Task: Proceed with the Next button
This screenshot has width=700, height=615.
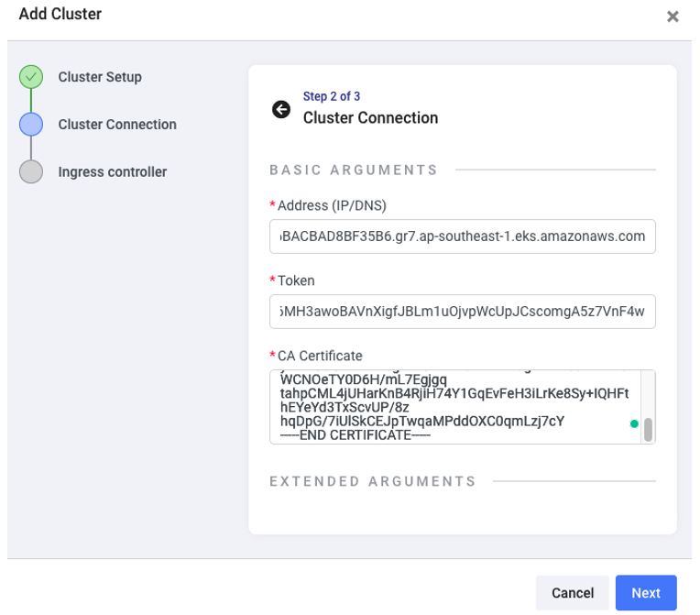Action: point(645,593)
